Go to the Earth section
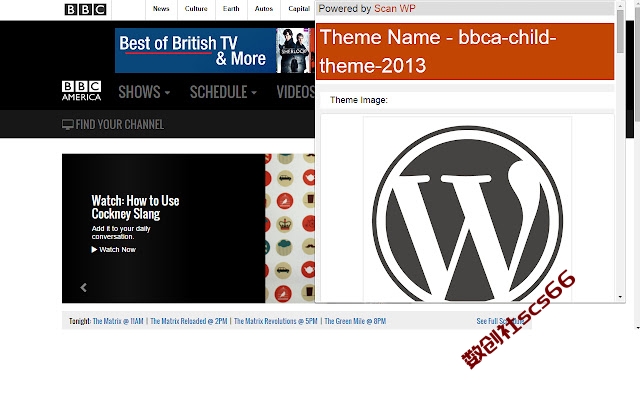The height and width of the screenshot is (400, 640). pyautogui.click(x=231, y=9)
